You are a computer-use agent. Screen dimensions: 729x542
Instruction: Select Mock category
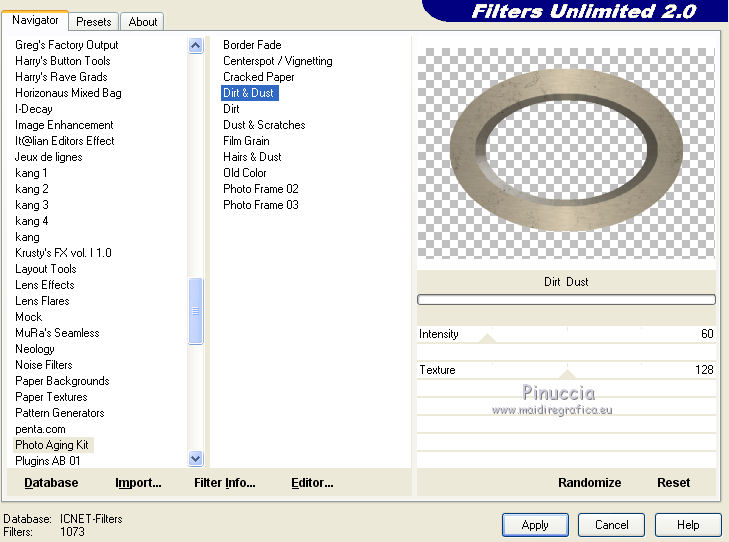click(28, 317)
